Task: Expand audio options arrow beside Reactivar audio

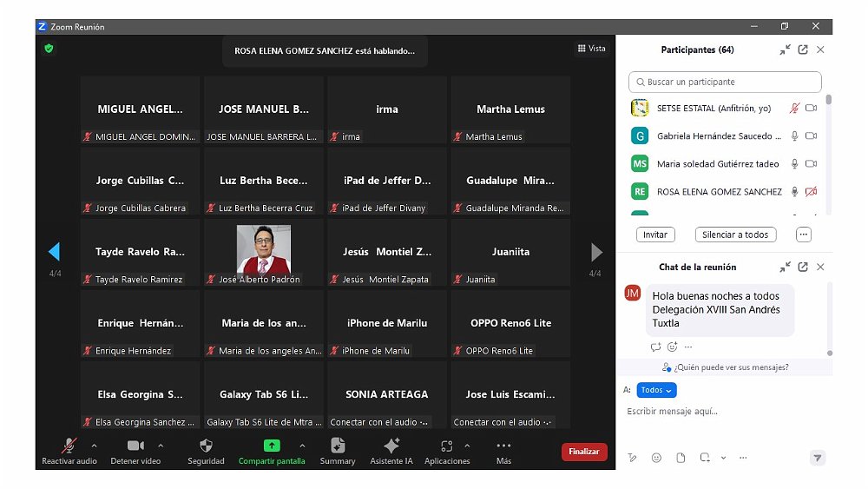Action: point(94,446)
